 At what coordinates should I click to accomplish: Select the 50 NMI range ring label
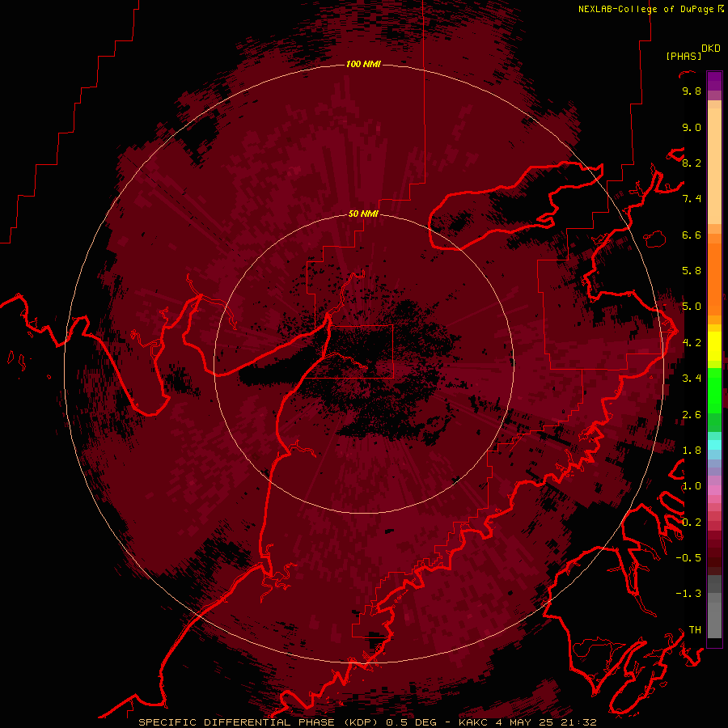363,214
